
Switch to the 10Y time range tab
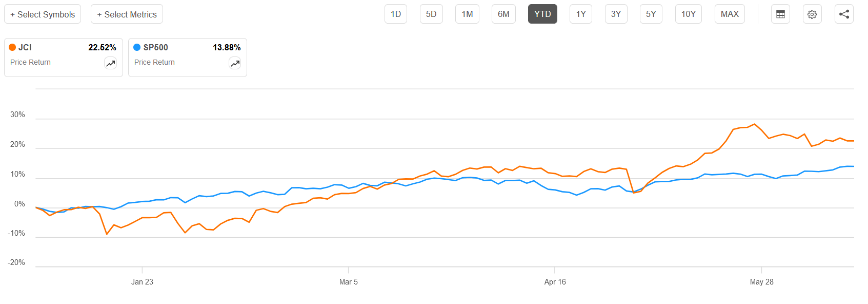click(x=688, y=14)
